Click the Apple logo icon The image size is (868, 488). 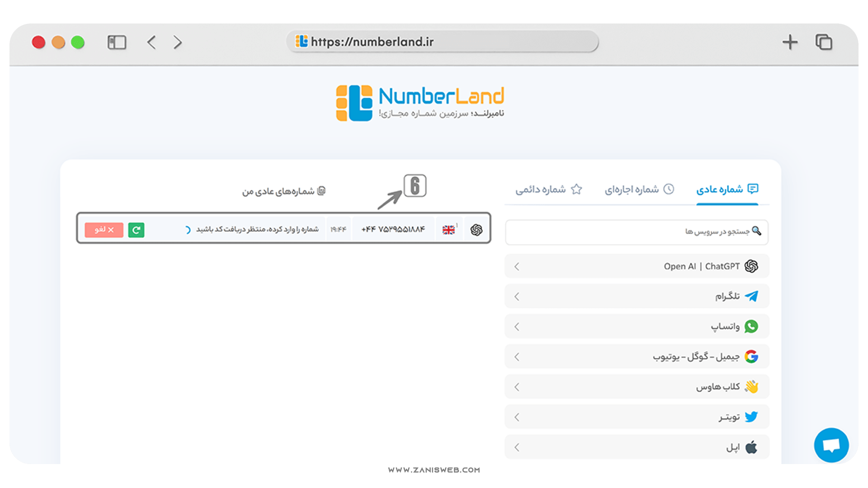tap(751, 447)
